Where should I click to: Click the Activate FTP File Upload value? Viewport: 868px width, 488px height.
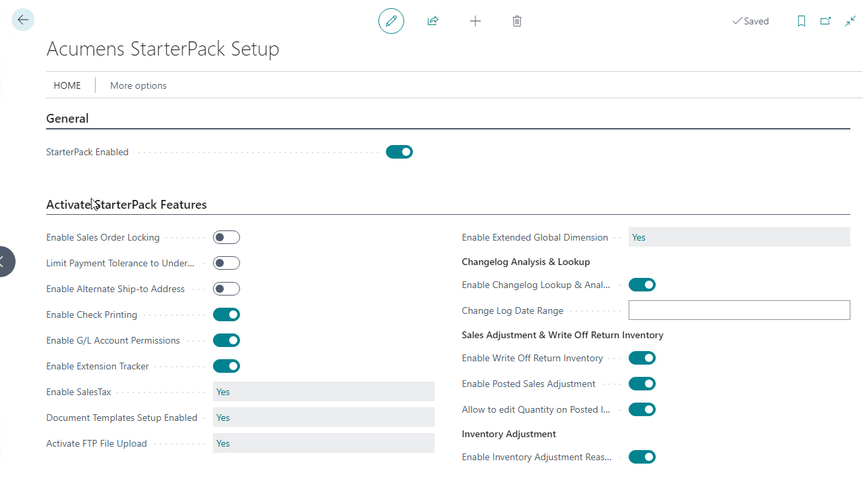coord(323,443)
